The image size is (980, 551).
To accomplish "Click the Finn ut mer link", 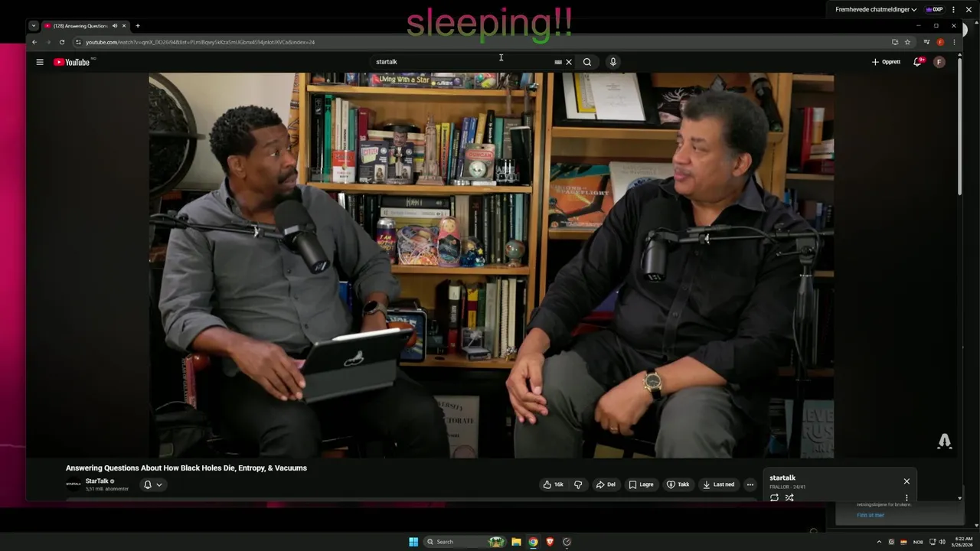I will [871, 515].
